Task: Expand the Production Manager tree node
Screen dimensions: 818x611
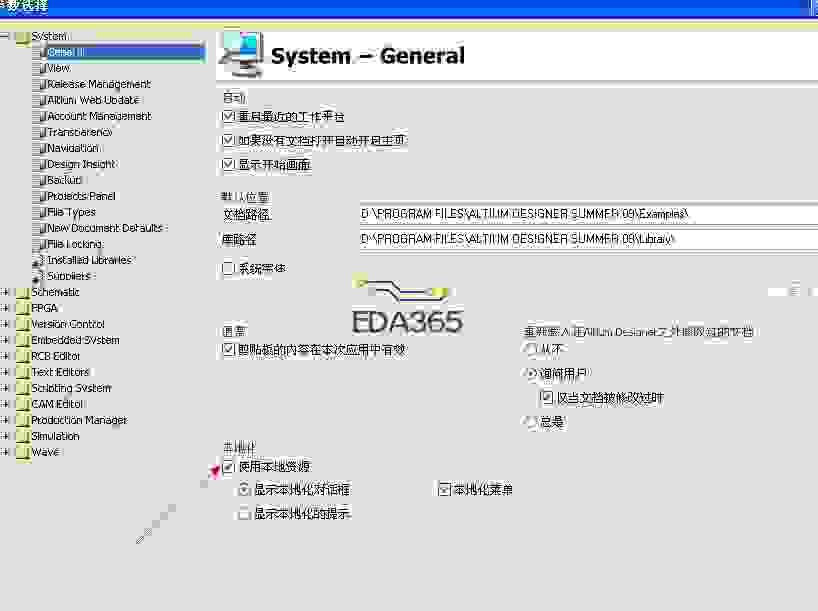Action: tap(5, 420)
